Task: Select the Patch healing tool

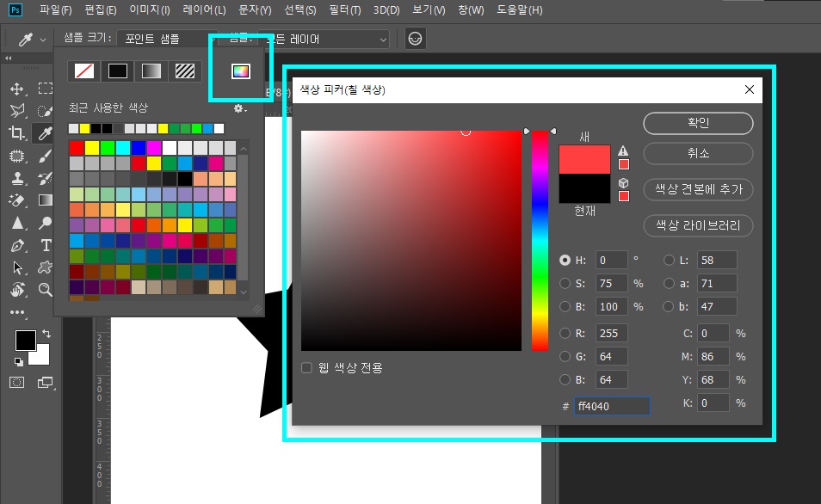Action: point(16,156)
